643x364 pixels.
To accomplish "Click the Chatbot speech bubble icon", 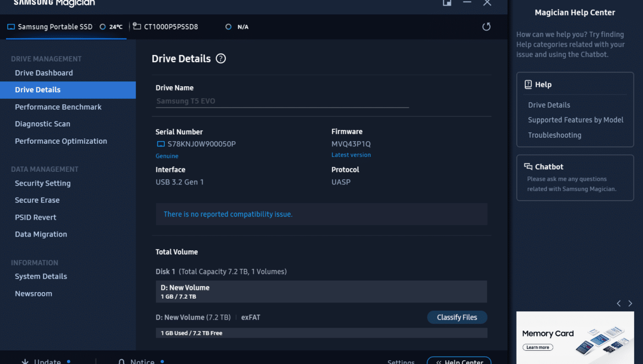I will click(528, 167).
